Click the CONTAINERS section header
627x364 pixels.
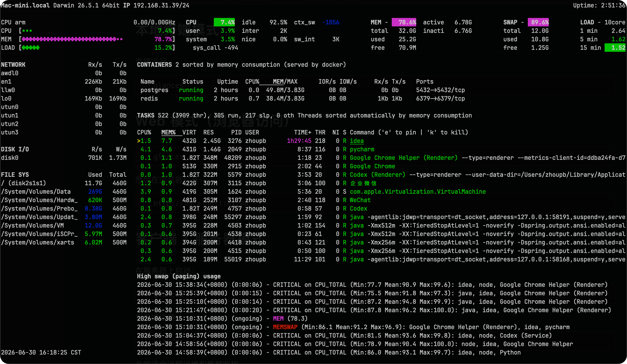154,65
